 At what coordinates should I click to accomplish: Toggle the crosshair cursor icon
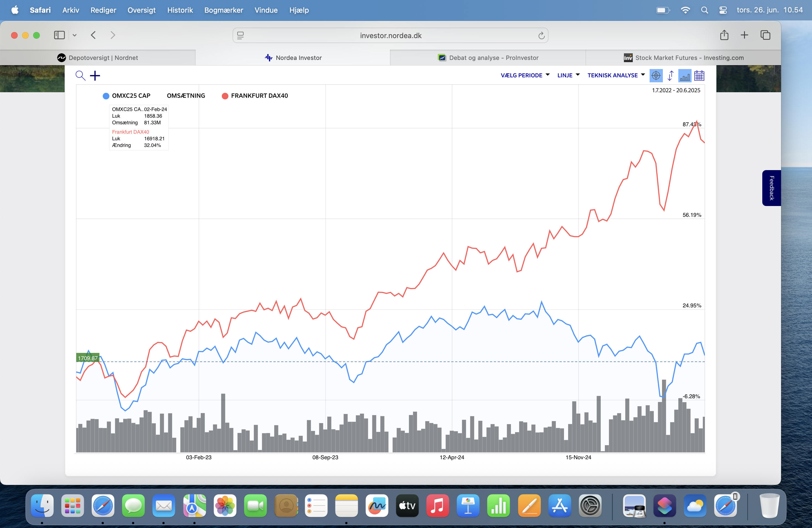(656, 75)
